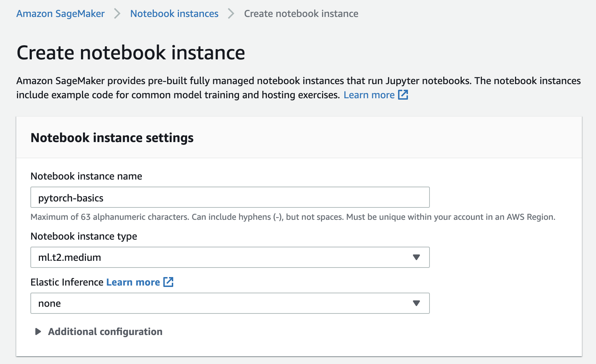Click chevron separator after Notebook instances breadcrumb
The height and width of the screenshot is (364, 596).
tap(231, 14)
